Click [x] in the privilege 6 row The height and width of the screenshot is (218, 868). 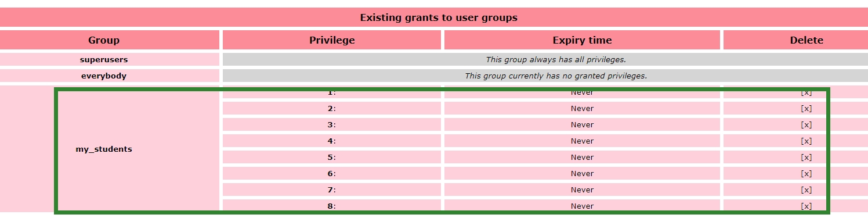pos(806,173)
